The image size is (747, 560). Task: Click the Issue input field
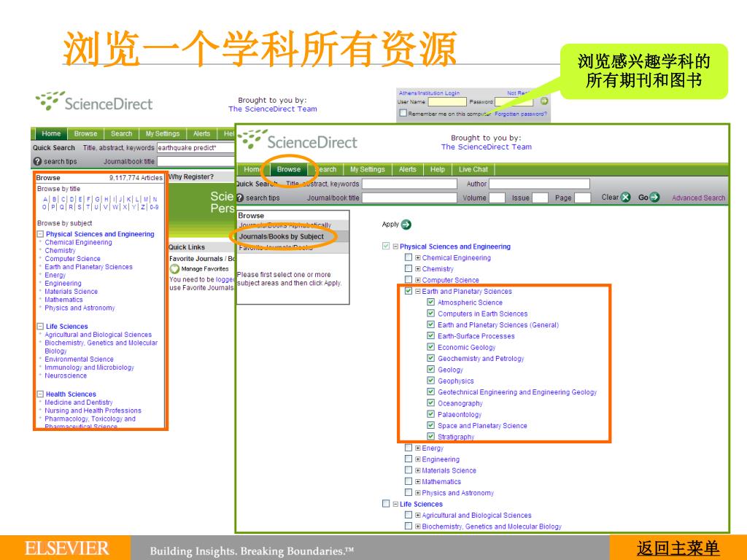coord(540,198)
